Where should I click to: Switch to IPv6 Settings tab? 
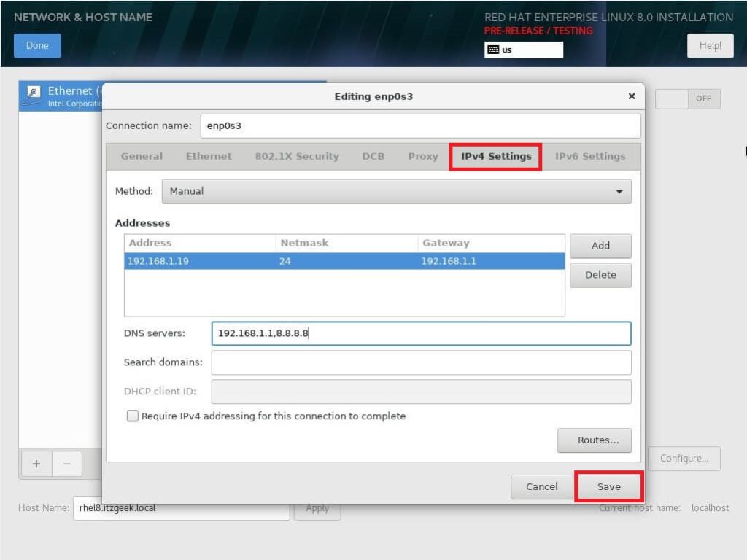(590, 156)
